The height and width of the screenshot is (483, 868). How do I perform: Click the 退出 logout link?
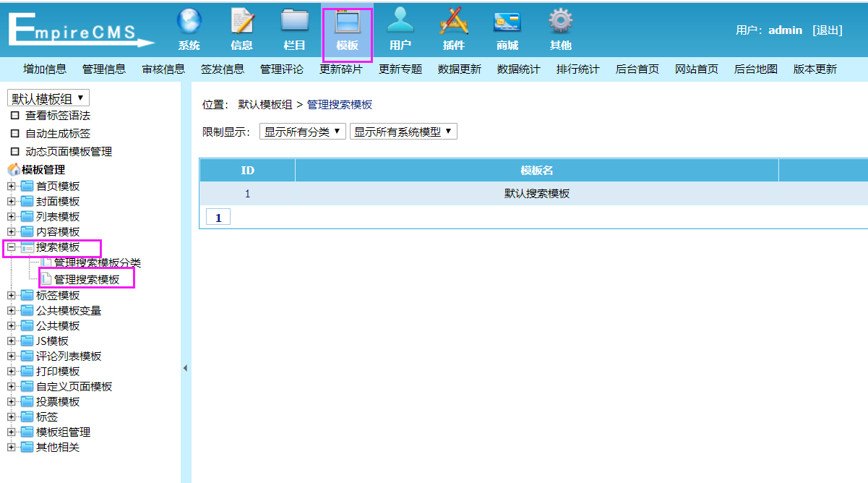(828, 30)
